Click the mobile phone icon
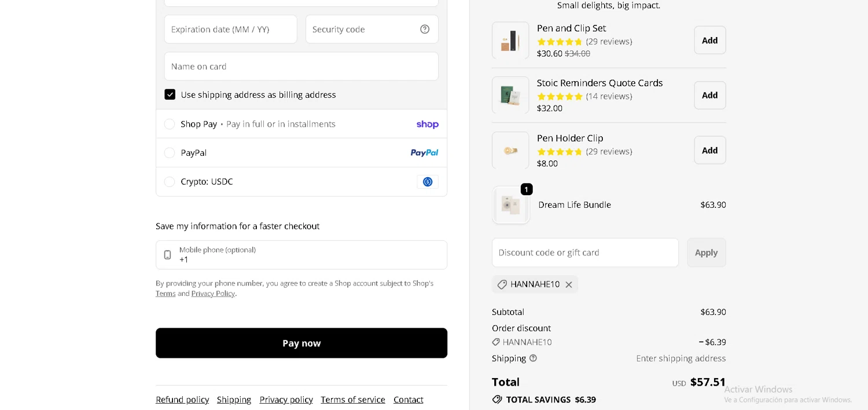The height and width of the screenshot is (410, 868). [x=168, y=255]
